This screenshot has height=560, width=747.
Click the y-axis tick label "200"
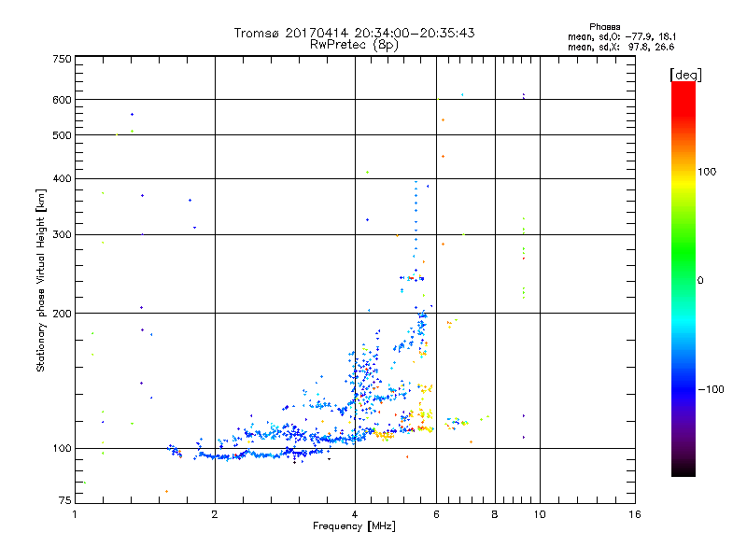[x=62, y=314]
